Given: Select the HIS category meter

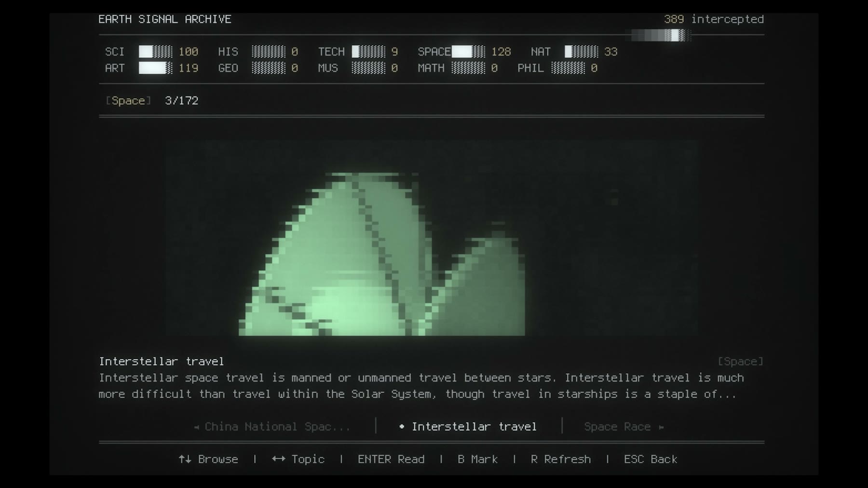Looking at the screenshot, I should [269, 52].
